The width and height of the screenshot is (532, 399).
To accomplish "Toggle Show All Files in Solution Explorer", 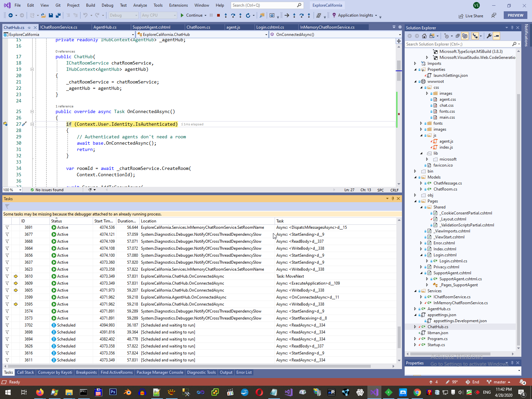I will click(465, 36).
